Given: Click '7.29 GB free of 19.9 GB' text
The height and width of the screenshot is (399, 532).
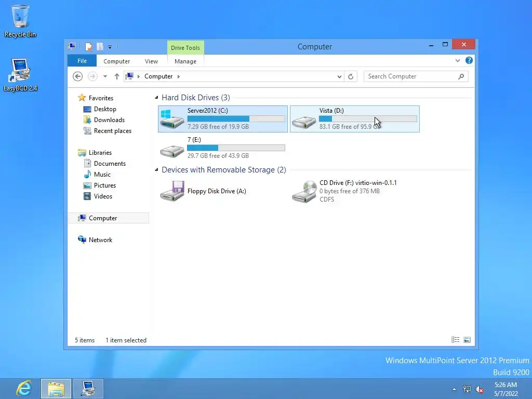Looking at the screenshot, I should (218, 127).
